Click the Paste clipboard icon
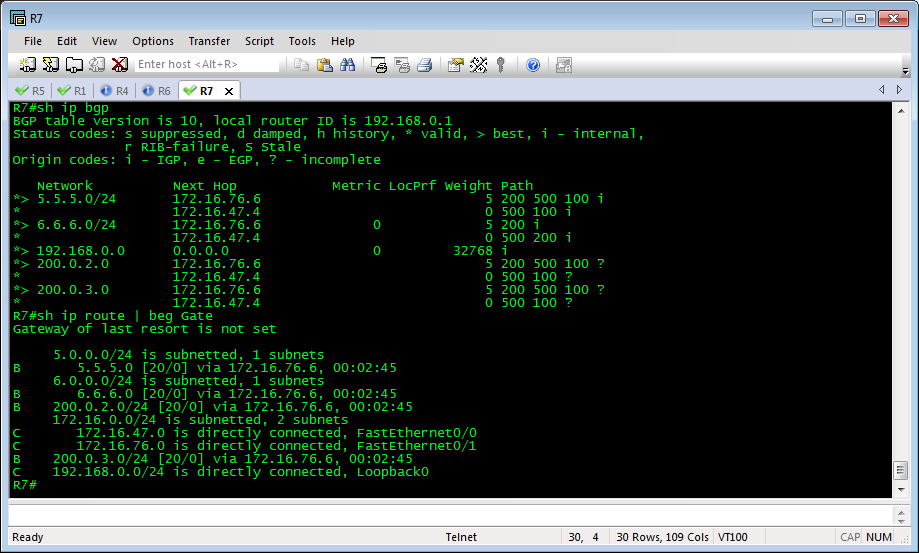 point(324,65)
